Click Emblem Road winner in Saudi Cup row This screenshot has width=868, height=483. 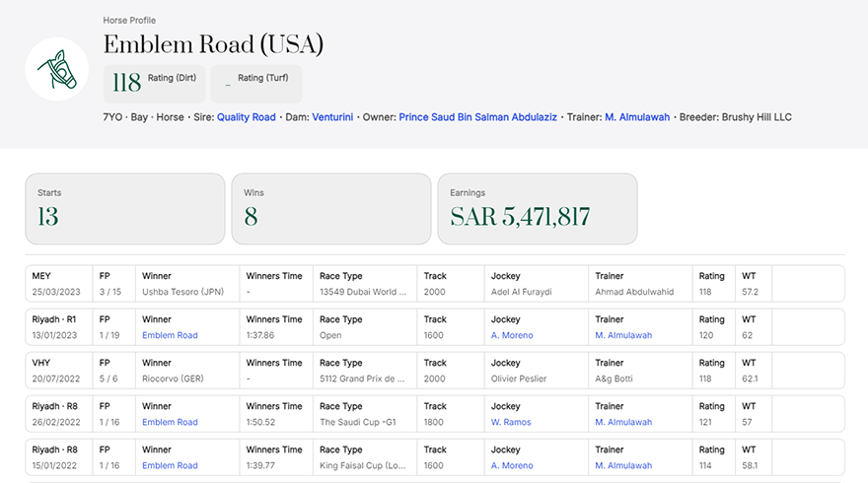[170, 422]
